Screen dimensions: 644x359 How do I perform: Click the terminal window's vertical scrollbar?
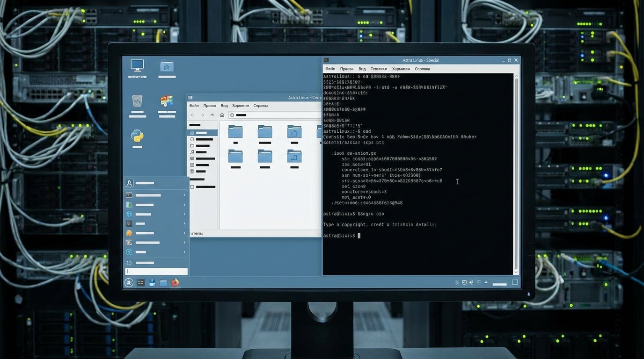pos(516,173)
